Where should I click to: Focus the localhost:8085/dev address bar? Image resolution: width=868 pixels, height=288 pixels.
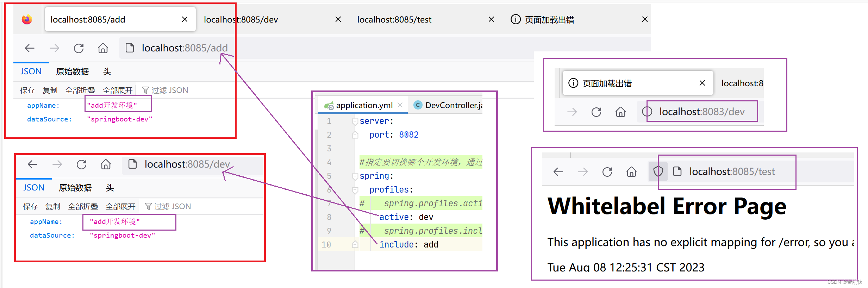pos(193,164)
